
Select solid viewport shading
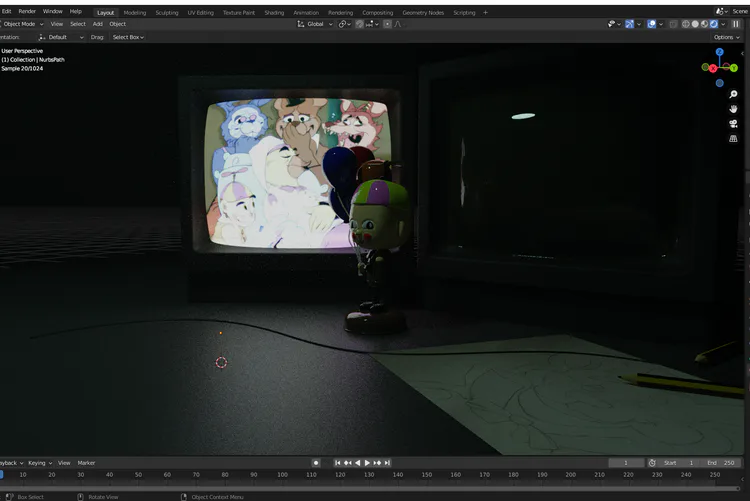(x=695, y=24)
